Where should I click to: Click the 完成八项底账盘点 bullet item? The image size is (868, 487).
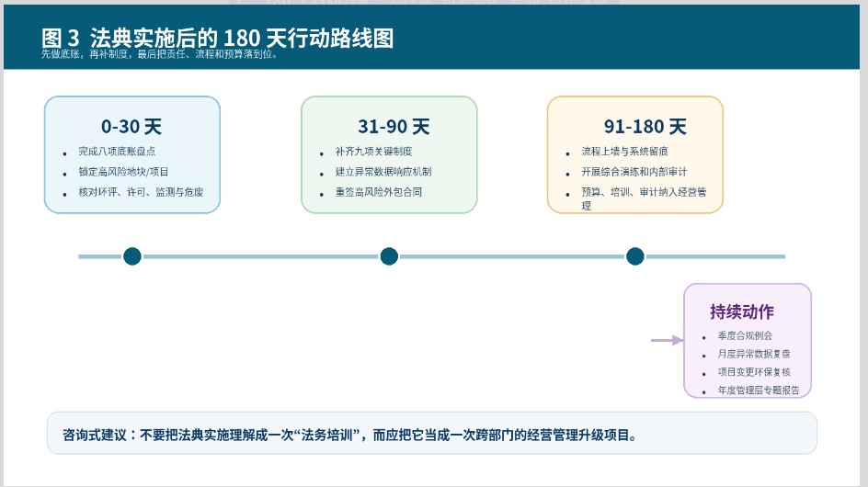click(x=117, y=151)
